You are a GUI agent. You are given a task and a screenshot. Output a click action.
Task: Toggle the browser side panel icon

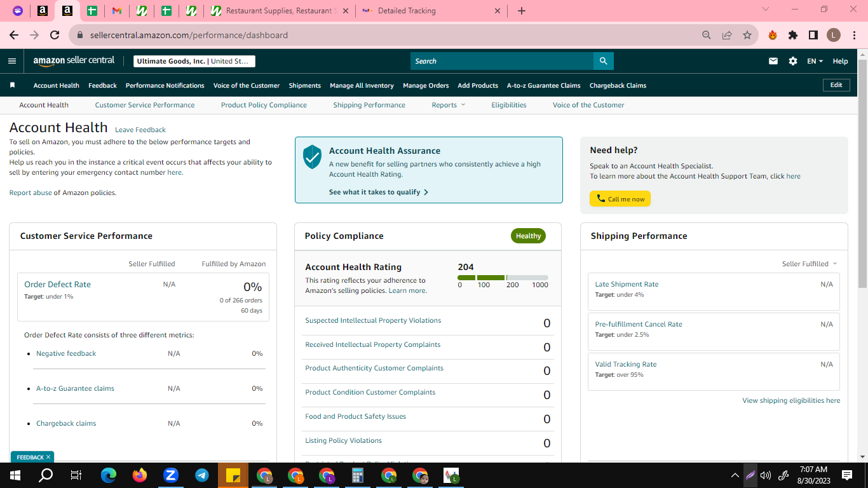[x=813, y=35]
